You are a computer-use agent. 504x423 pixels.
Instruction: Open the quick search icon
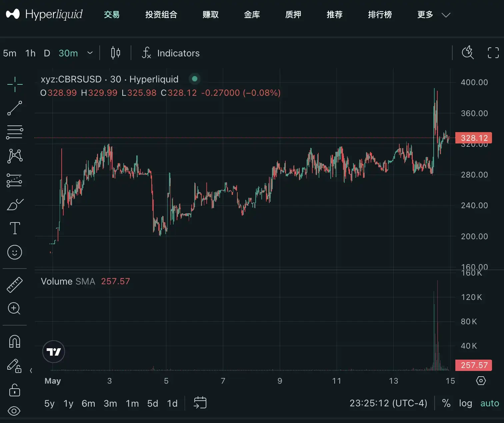pyautogui.click(x=468, y=52)
